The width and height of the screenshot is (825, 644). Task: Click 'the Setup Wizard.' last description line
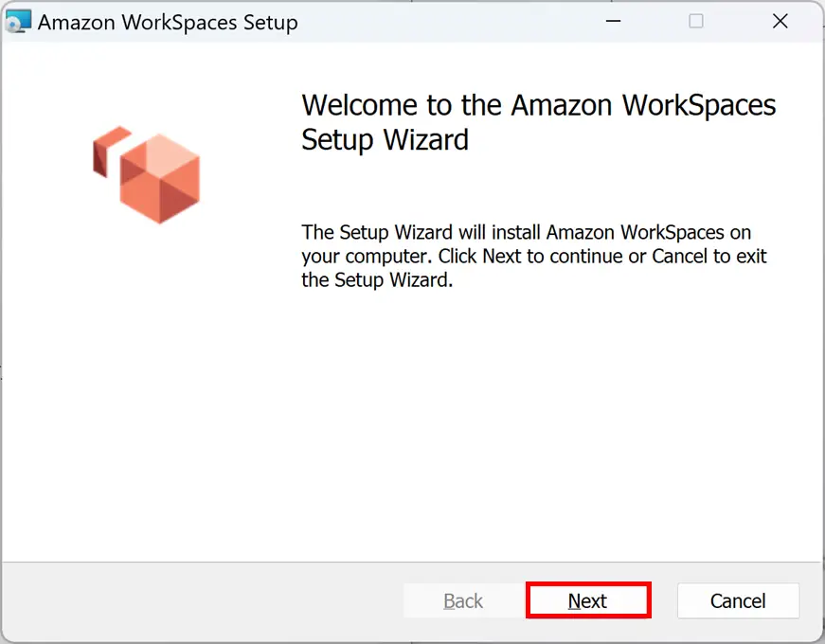pos(377,280)
